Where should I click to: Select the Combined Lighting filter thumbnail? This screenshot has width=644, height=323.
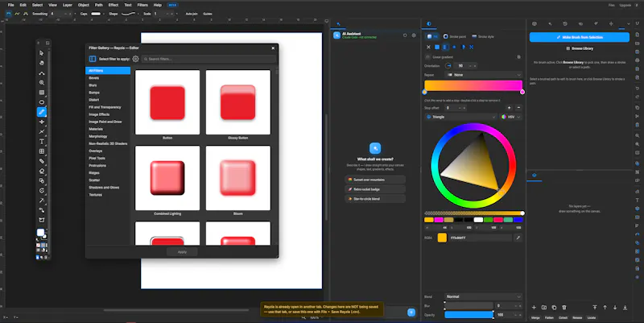[167, 178]
